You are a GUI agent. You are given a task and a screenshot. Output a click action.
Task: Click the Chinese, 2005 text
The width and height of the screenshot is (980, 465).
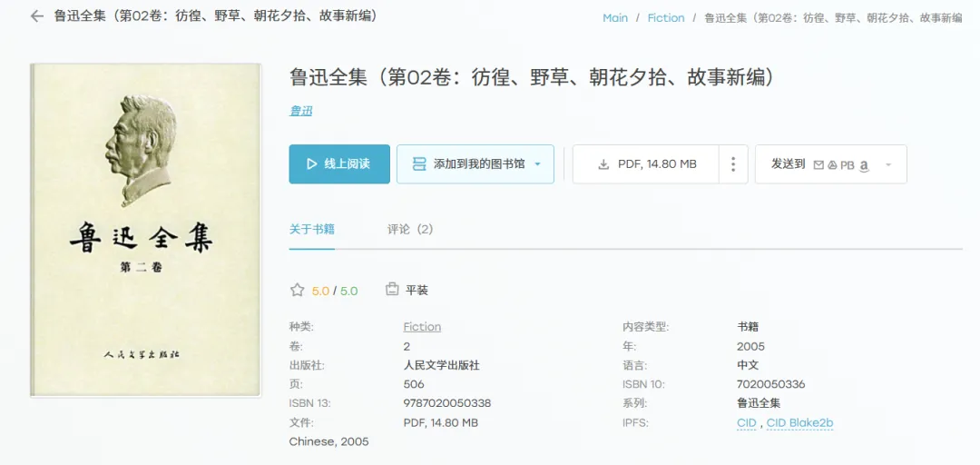(x=328, y=442)
